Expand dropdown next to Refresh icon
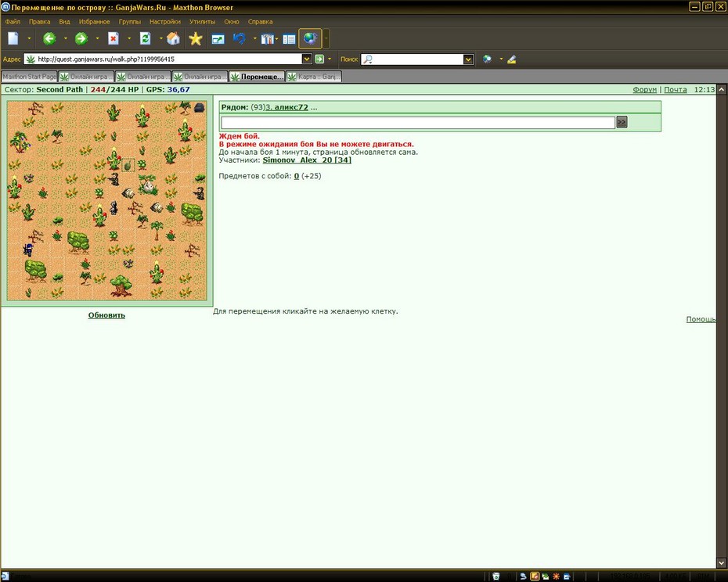The height and width of the screenshot is (582, 728). [x=161, y=38]
